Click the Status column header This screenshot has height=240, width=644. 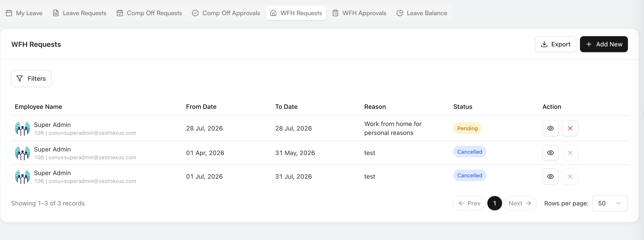pyautogui.click(x=463, y=107)
